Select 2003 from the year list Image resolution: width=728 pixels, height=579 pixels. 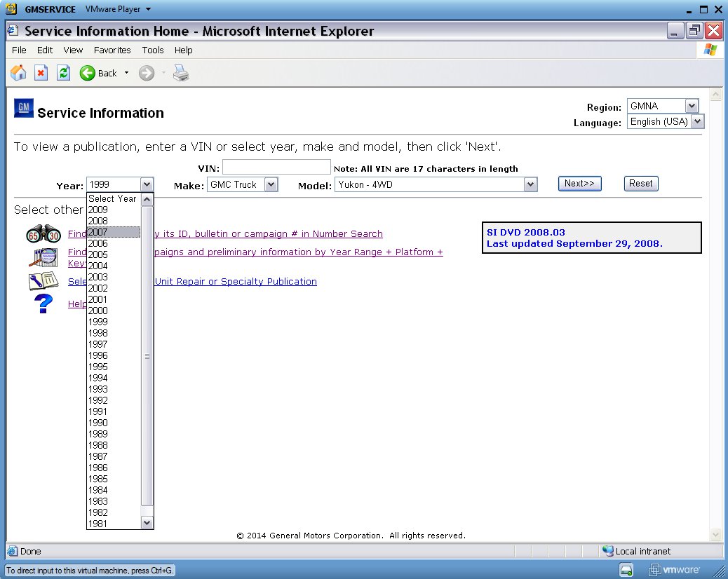pyautogui.click(x=114, y=277)
